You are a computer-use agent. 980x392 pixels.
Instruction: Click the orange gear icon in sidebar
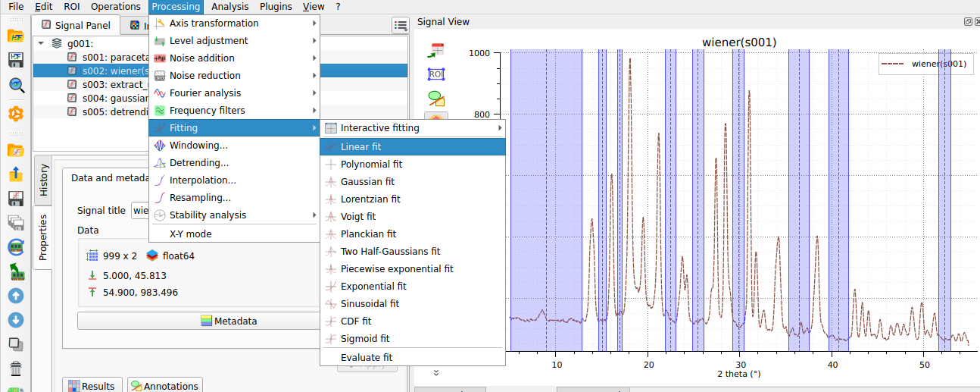16,114
